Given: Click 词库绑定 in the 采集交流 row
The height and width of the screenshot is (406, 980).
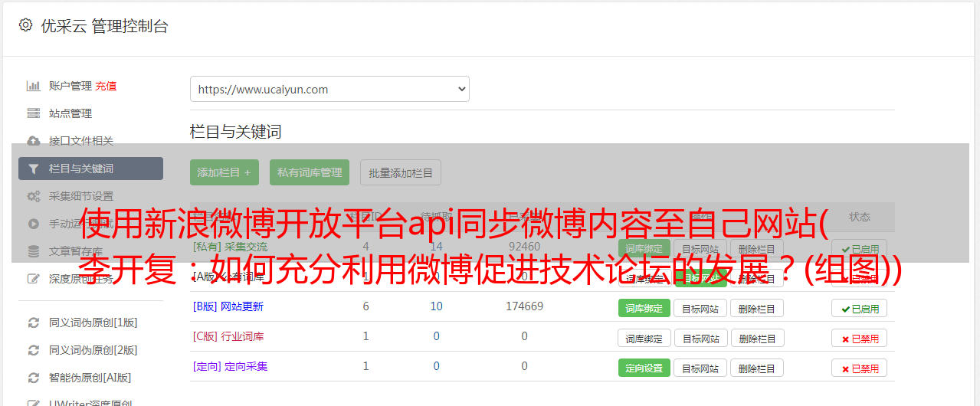Looking at the screenshot, I should 644,249.
